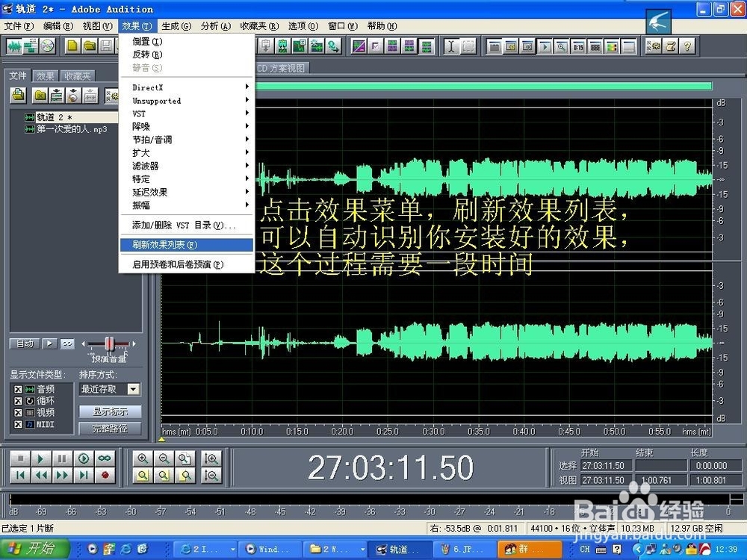Select 刷新效果列表 menu item
This screenshot has height=560, width=747.
click(187, 245)
